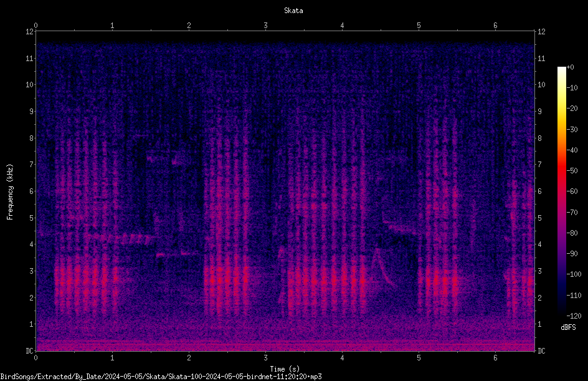Select the 12 kHz label on left axis
This screenshot has width=588, height=381.
tap(29, 32)
